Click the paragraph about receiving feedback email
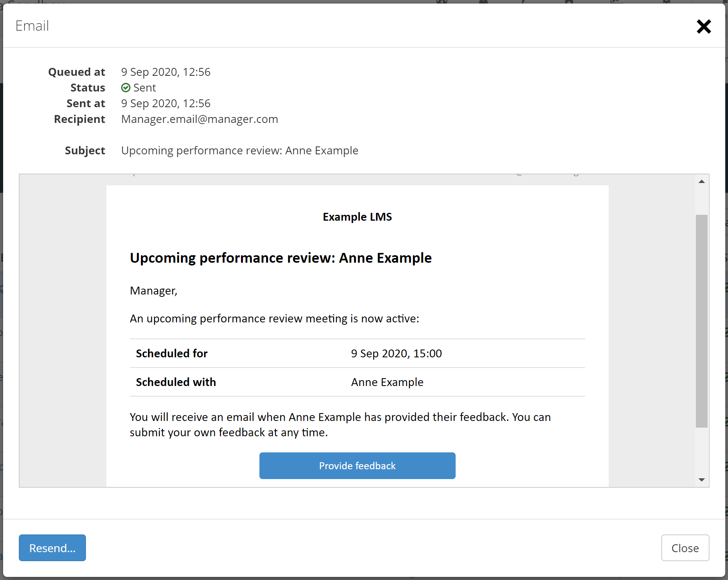 pos(340,424)
